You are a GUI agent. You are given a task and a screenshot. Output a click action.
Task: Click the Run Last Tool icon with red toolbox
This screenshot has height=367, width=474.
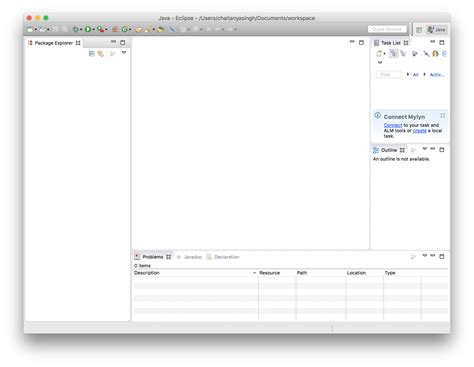coord(100,30)
